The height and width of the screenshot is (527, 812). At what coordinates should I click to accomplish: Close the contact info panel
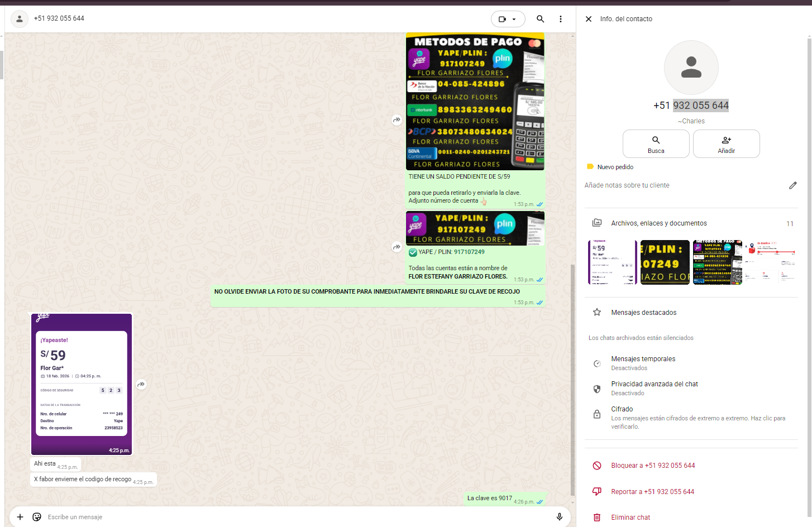[589, 19]
